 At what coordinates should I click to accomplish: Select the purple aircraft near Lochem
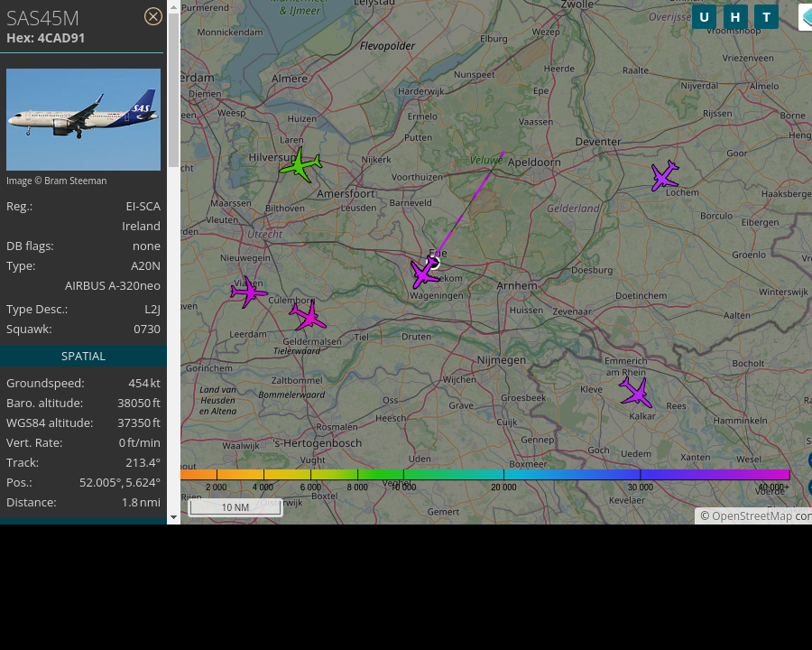pyautogui.click(x=664, y=176)
